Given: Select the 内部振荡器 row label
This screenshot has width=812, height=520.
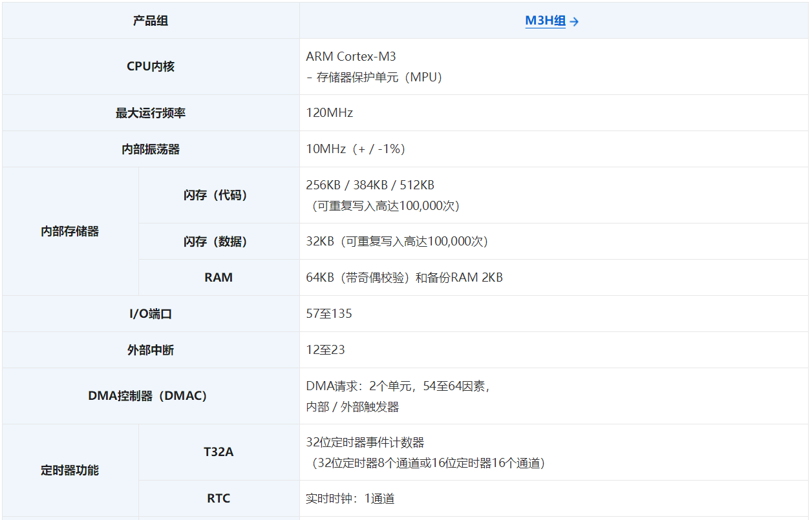Looking at the screenshot, I should click(151, 149).
